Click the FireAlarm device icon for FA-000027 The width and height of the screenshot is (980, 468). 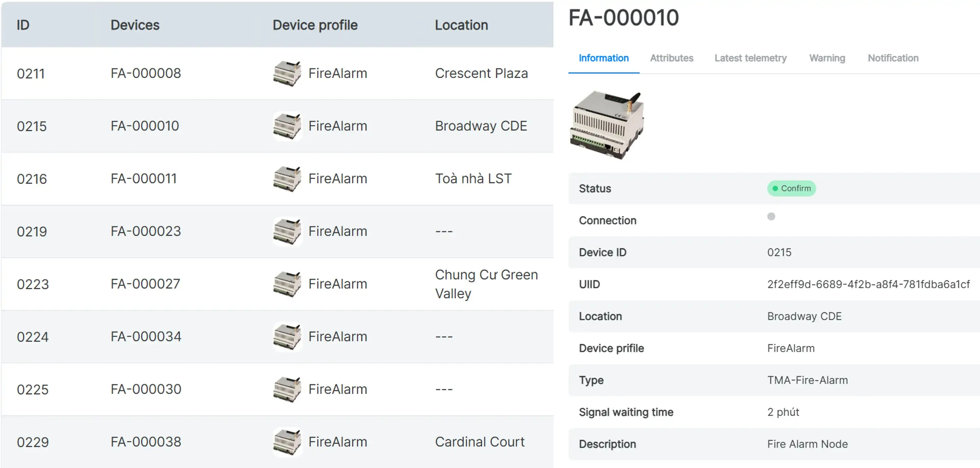tap(287, 284)
